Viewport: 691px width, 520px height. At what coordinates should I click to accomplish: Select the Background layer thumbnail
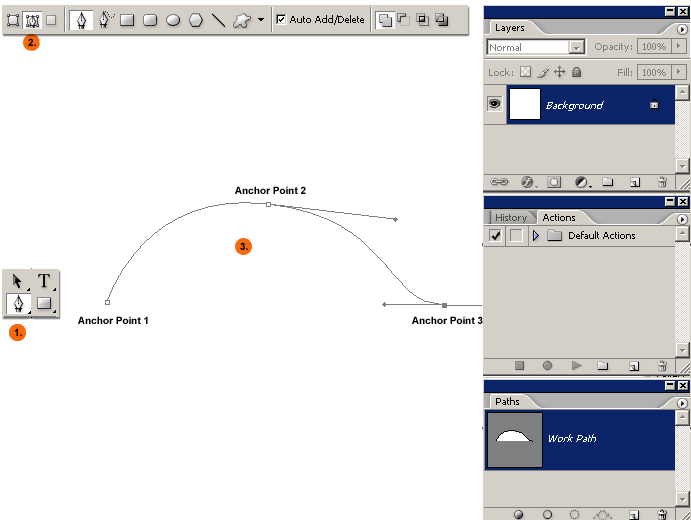(524, 104)
